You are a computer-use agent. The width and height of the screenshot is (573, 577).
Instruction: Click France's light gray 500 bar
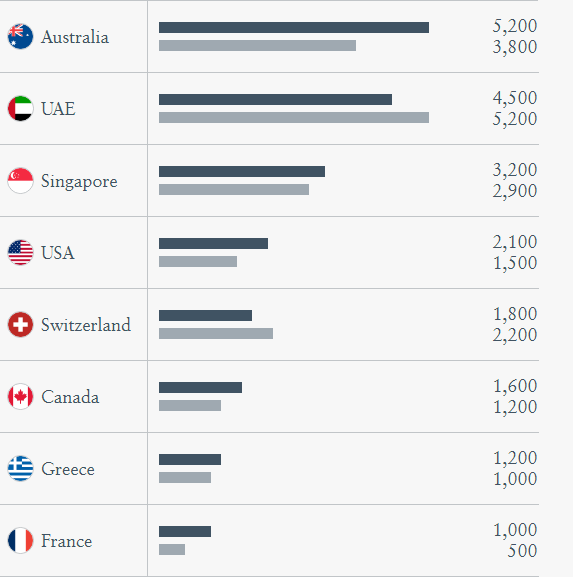[x=172, y=550]
